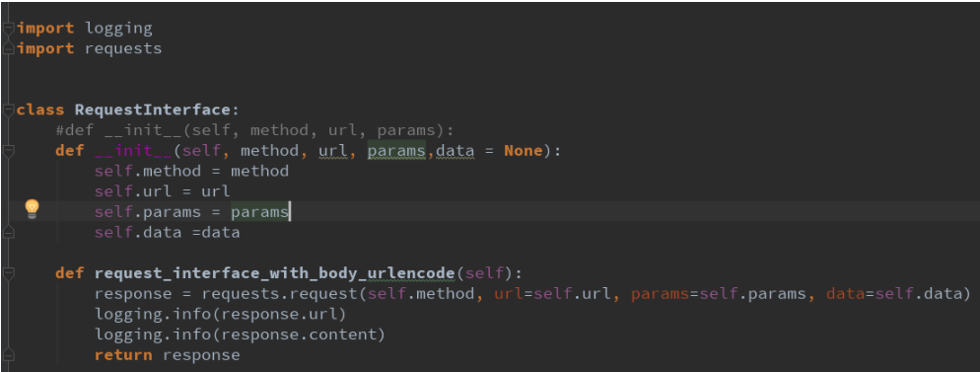Click fold end marker beside 'self.data =data'
Image resolution: width=980 pixels, height=372 pixels.
click(8, 233)
